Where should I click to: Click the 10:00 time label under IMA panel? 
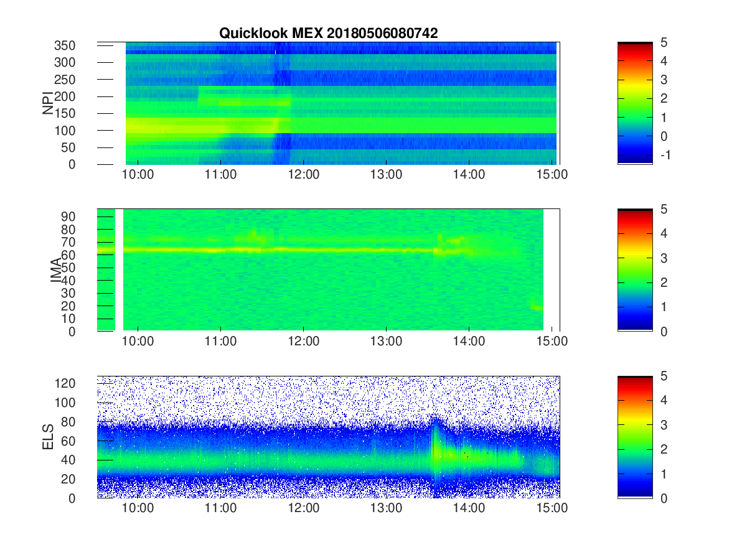(x=138, y=341)
